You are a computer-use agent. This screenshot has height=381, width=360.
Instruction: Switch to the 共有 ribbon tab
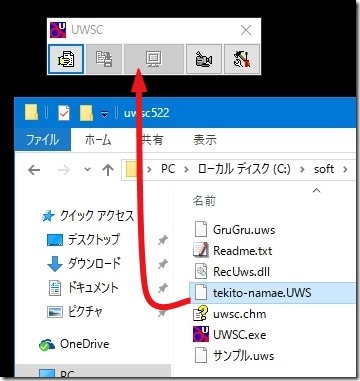click(152, 140)
